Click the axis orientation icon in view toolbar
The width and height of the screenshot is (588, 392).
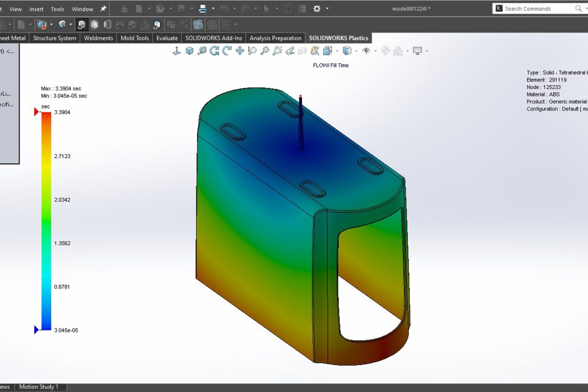177,51
